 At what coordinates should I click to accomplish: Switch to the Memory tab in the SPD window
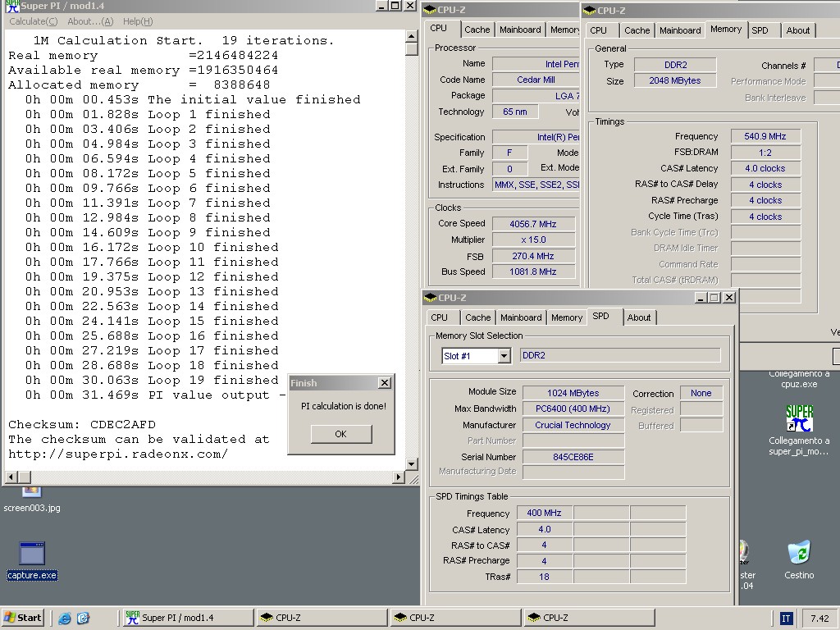[567, 317]
